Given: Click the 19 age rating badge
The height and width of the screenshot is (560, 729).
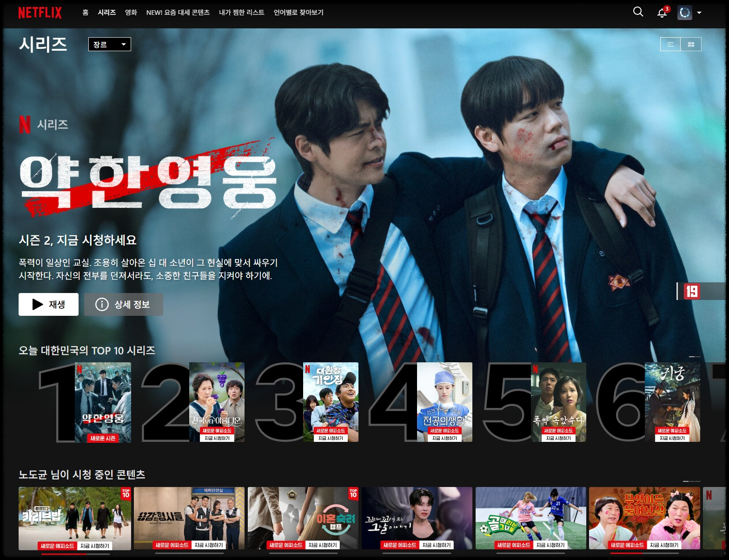Looking at the screenshot, I should [x=691, y=292].
